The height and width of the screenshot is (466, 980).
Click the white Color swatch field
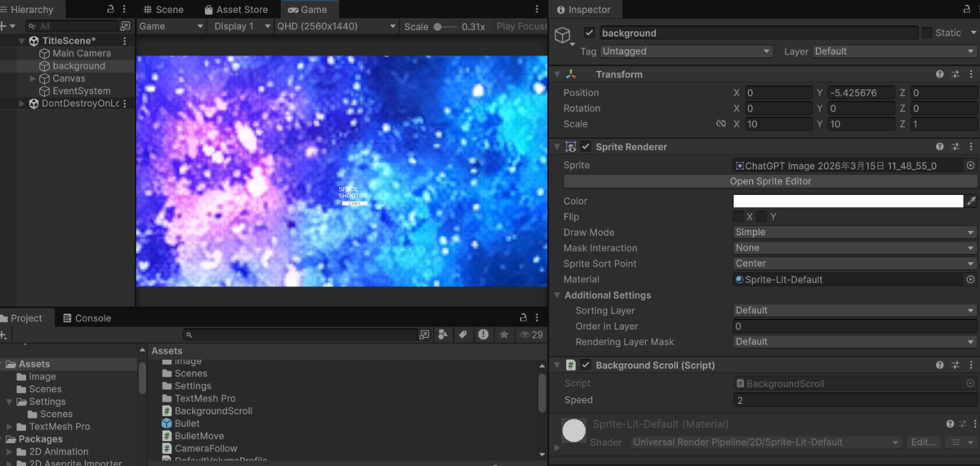pos(848,202)
